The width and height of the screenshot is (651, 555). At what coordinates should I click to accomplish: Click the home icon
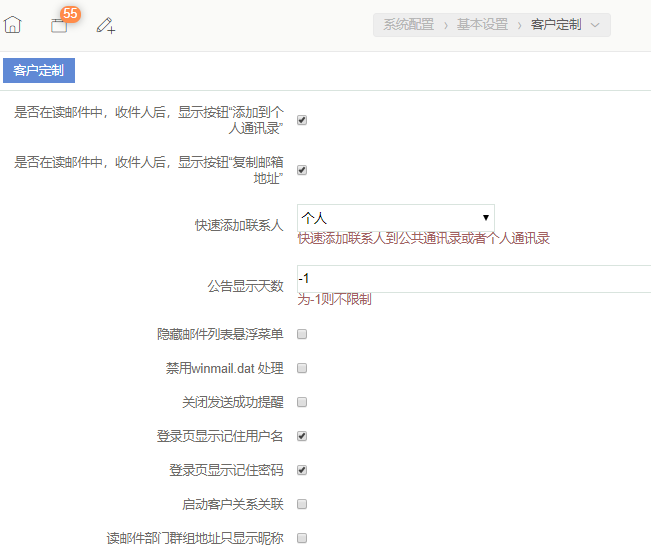click(13, 25)
